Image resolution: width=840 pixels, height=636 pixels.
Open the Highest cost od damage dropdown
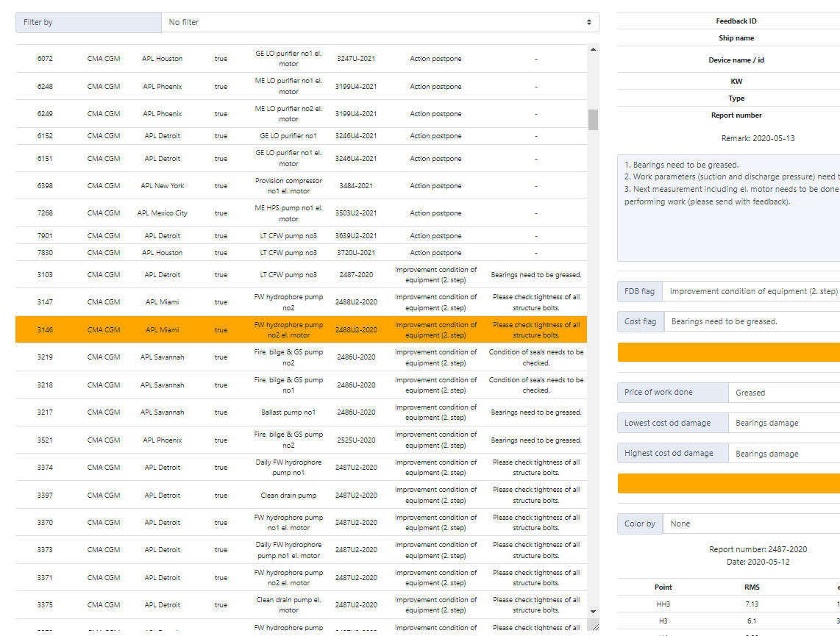(783, 454)
